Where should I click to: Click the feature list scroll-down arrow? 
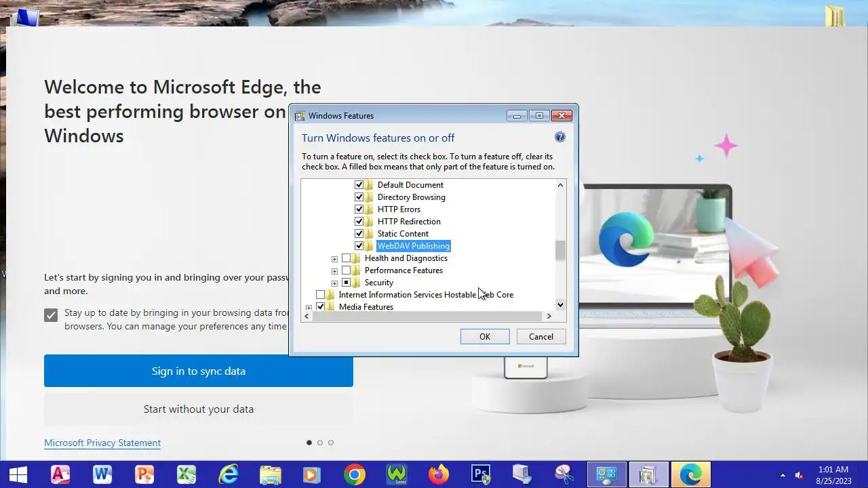[x=560, y=305]
